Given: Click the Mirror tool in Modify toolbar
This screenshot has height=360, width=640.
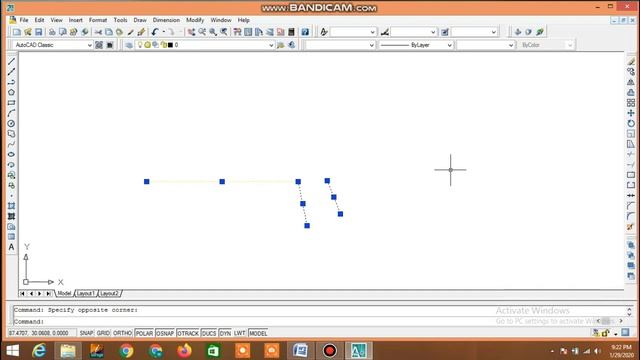Looking at the screenshot, I should coord(631,82).
